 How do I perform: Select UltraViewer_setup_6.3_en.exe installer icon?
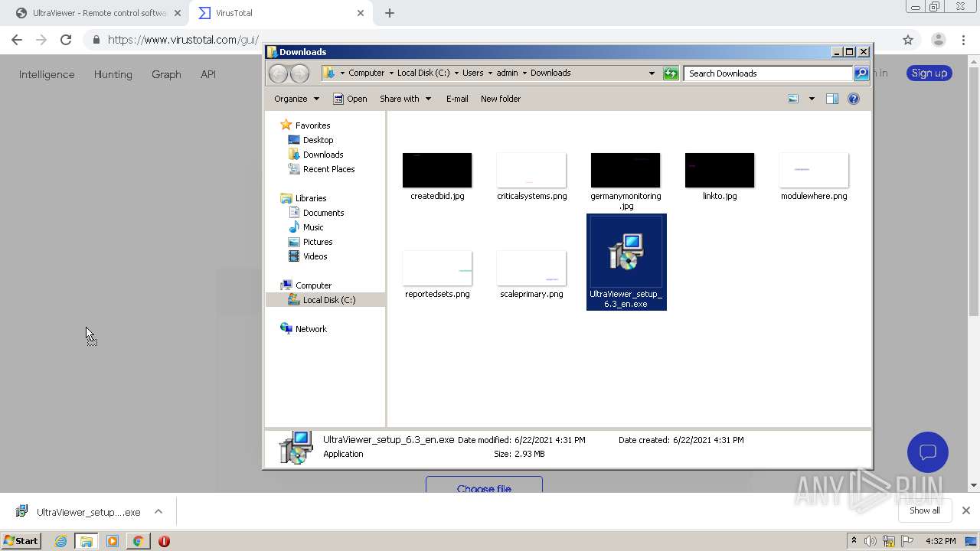[x=626, y=253]
